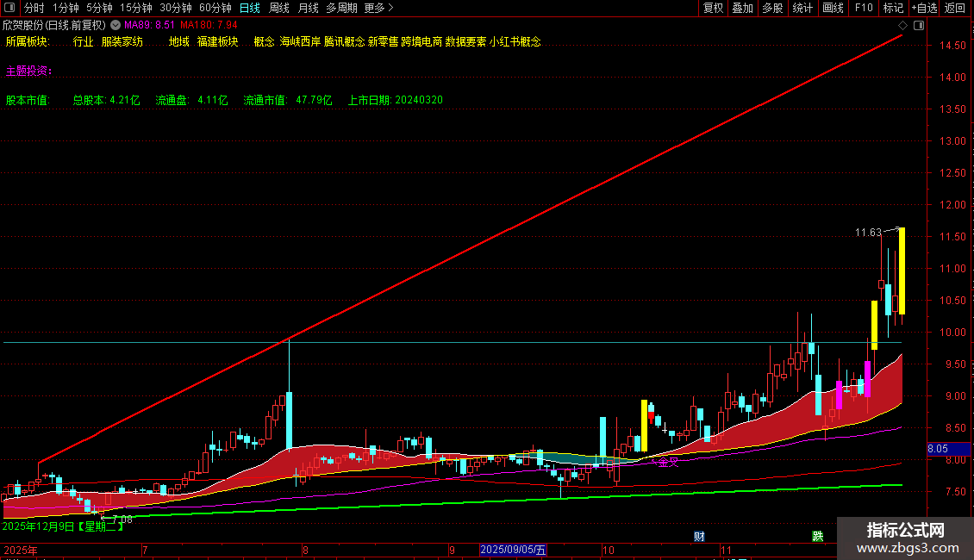
Task: Click the 2025/09/05/五 date marker
Action: pyautogui.click(x=513, y=550)
